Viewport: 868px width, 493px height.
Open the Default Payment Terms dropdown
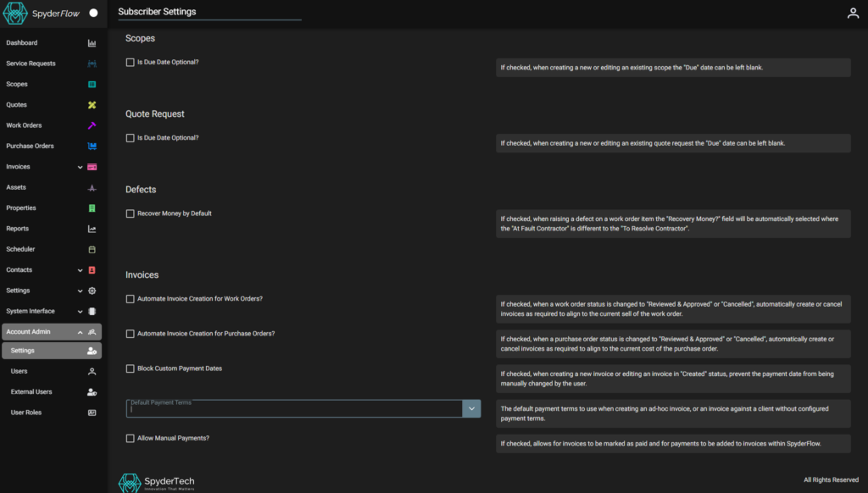(471, 408)
